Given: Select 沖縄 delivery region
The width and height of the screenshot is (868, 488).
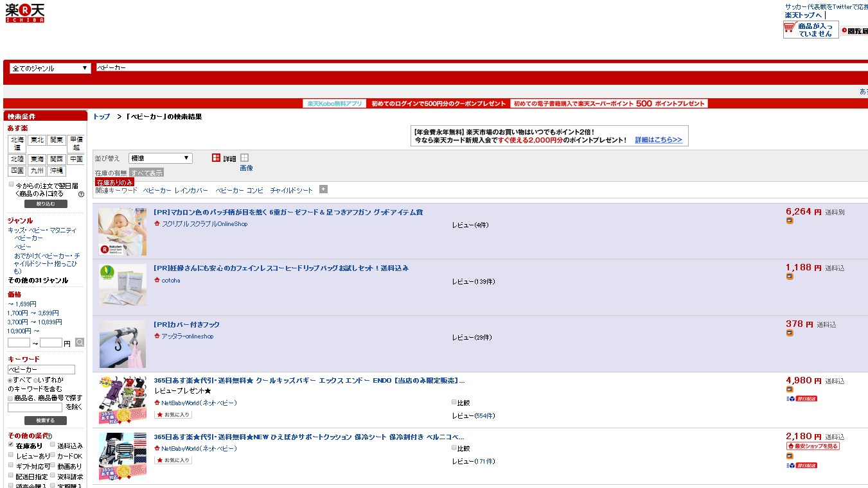Looking at the screenshot, I should [x=56, y=171].
